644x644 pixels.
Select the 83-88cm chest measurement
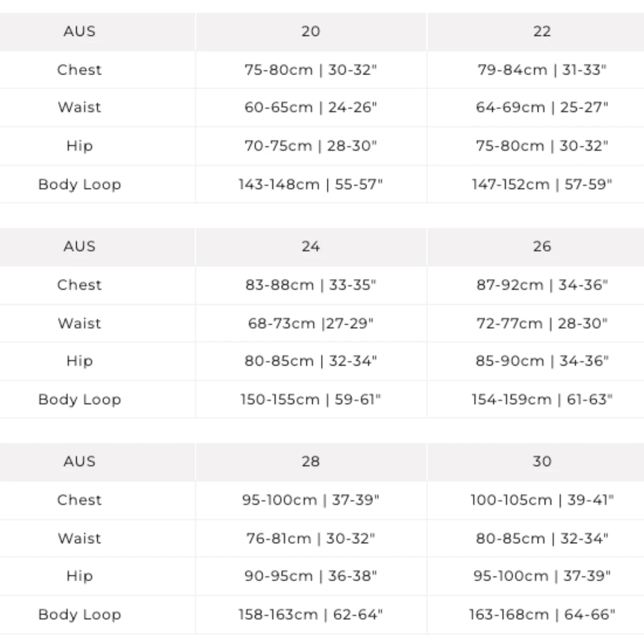(311, 285)
